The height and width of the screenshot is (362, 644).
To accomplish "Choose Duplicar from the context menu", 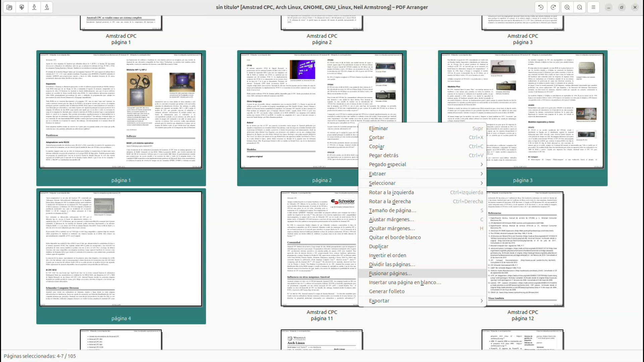I will (x=423, y=247).
